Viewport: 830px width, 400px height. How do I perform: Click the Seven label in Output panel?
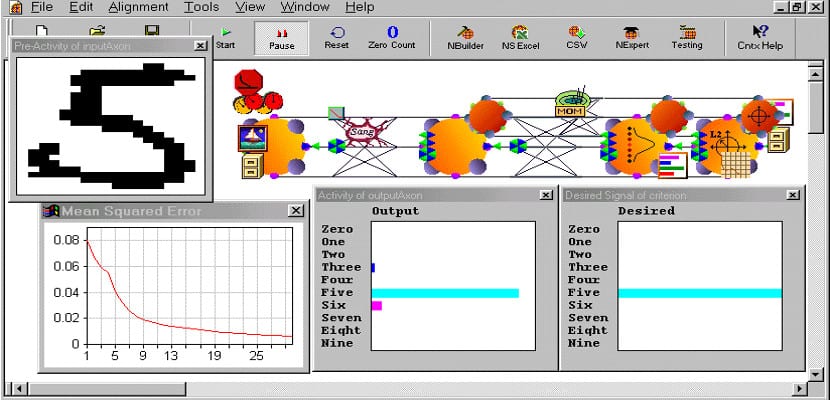[x=341, y=318]
